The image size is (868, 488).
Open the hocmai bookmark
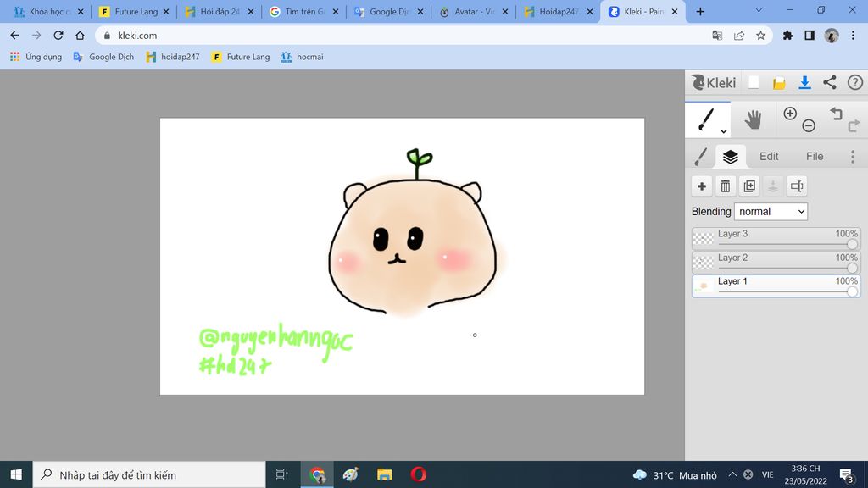[303, 57]
